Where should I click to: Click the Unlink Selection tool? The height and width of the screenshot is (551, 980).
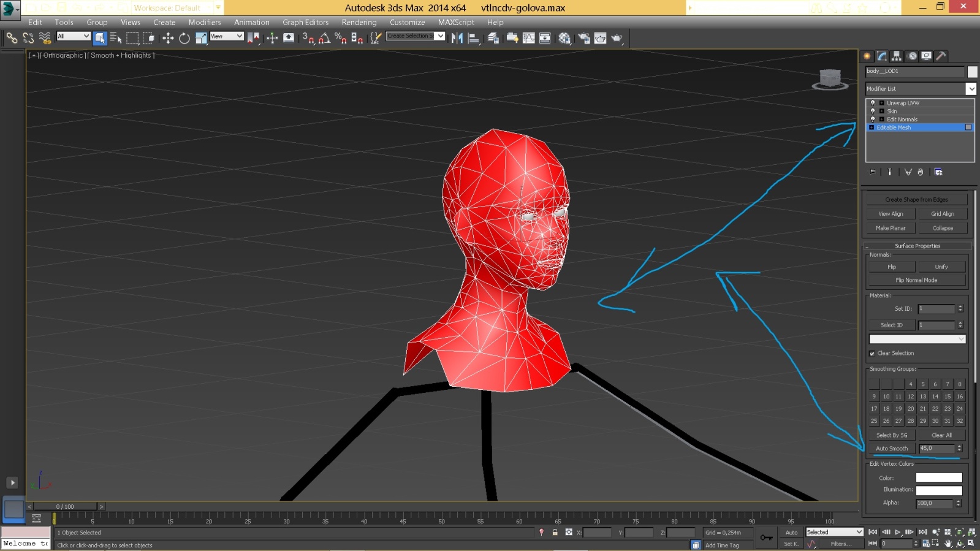coord(28,38)
